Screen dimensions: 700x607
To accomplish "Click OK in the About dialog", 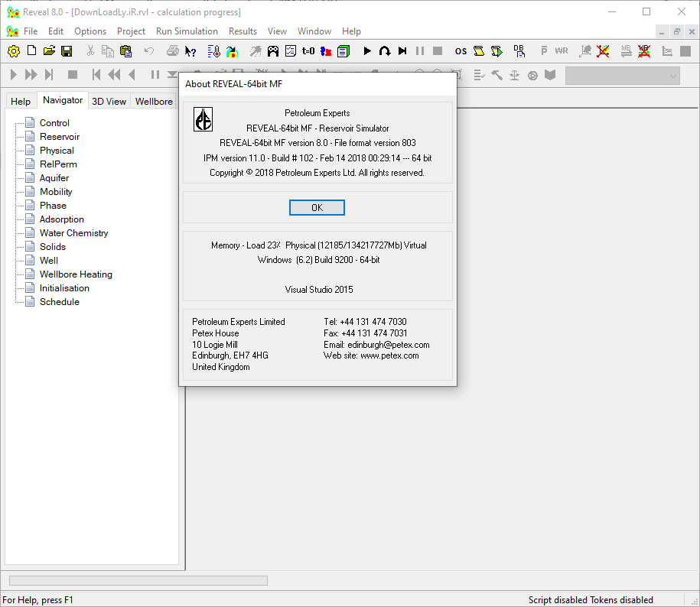I will [317, 207].
